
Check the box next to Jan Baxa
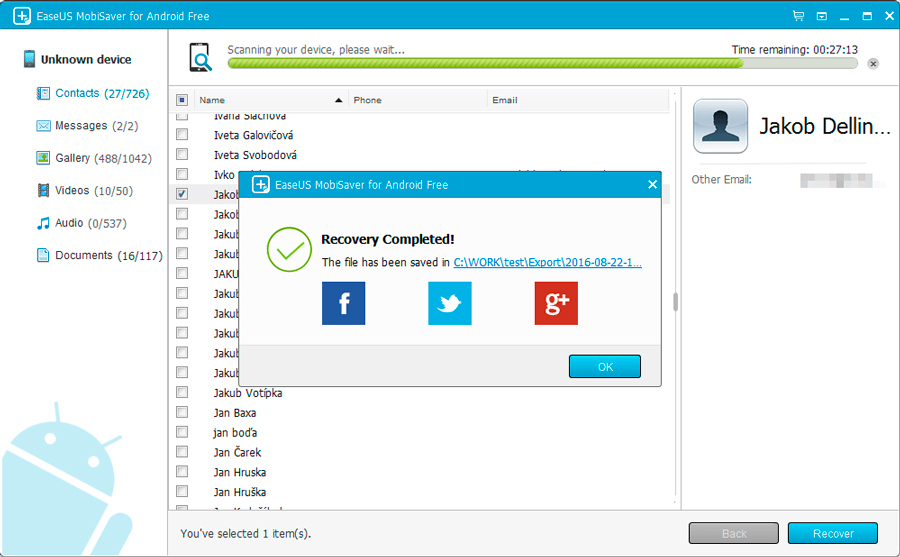[x=182, y=413]
